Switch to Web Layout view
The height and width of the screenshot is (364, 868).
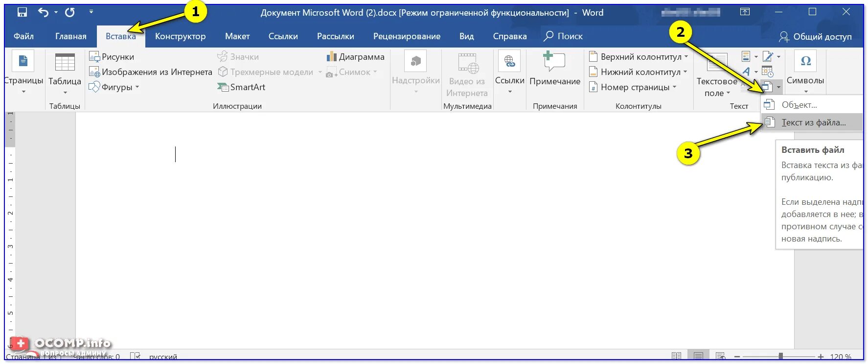pos(720,356)
